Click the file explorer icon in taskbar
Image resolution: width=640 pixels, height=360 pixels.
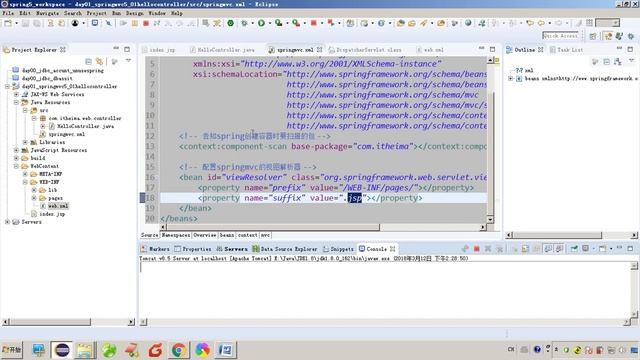(85, 350)
